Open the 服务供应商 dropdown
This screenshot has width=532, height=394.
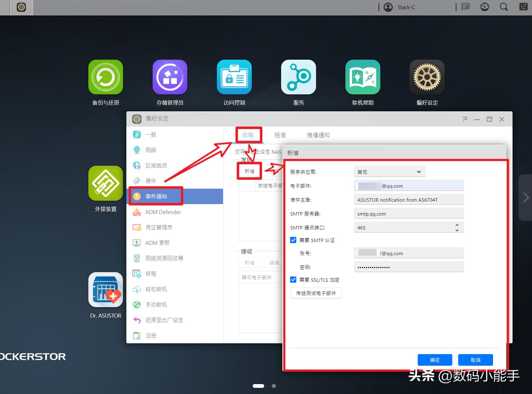[x=390, y=172]
